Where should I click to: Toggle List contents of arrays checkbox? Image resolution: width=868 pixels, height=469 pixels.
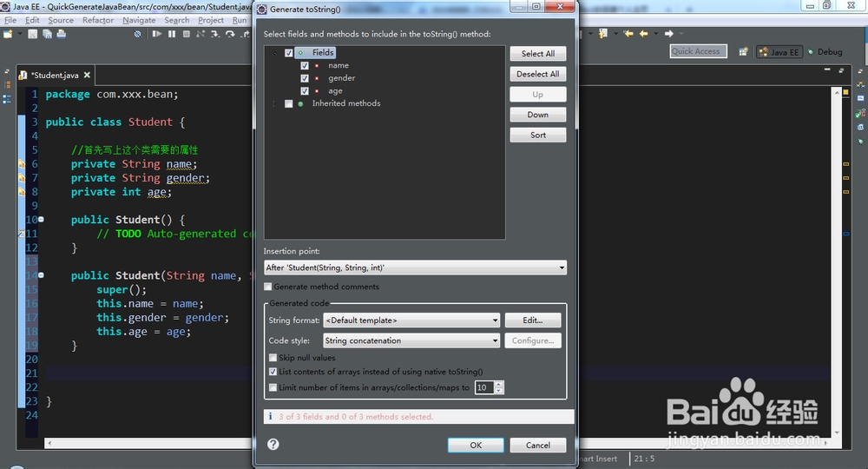[x=273, y=372]
